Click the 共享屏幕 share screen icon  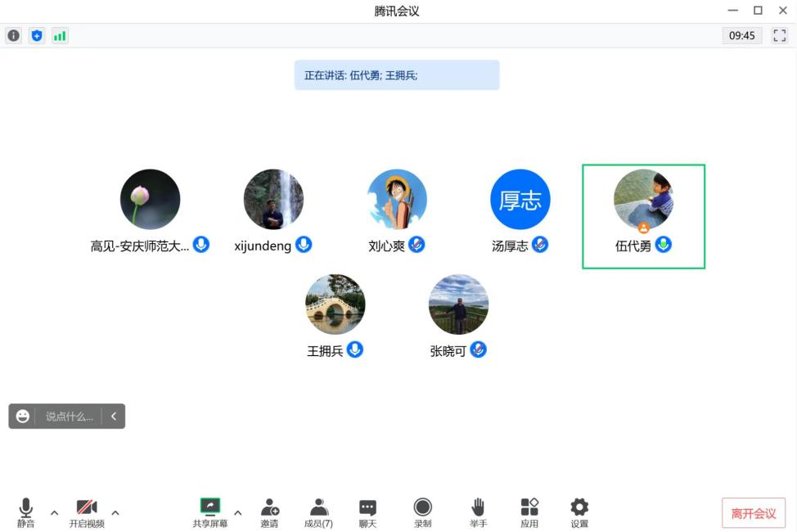coord(210,507)
